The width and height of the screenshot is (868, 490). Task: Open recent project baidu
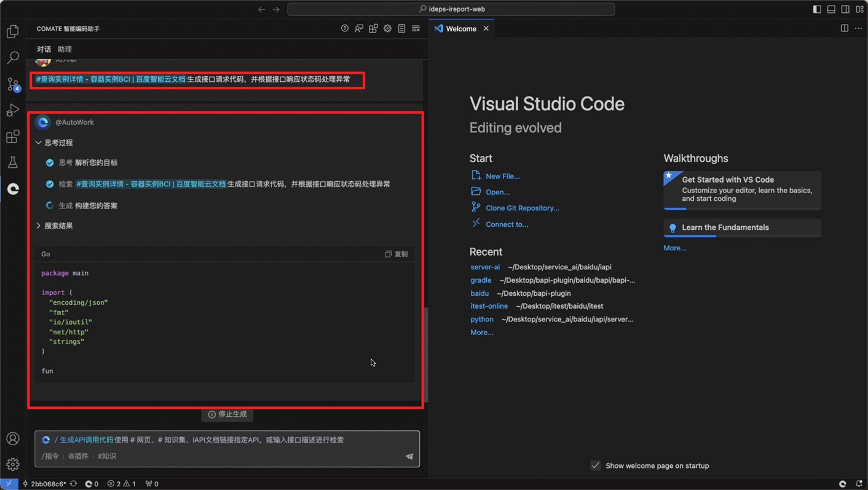(479, 293)
